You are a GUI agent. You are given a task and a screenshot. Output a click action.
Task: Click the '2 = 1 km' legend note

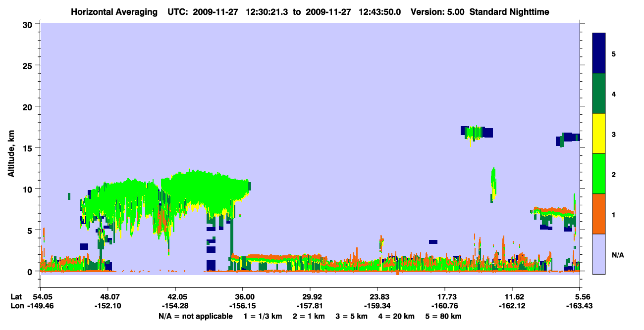[310, 316]
